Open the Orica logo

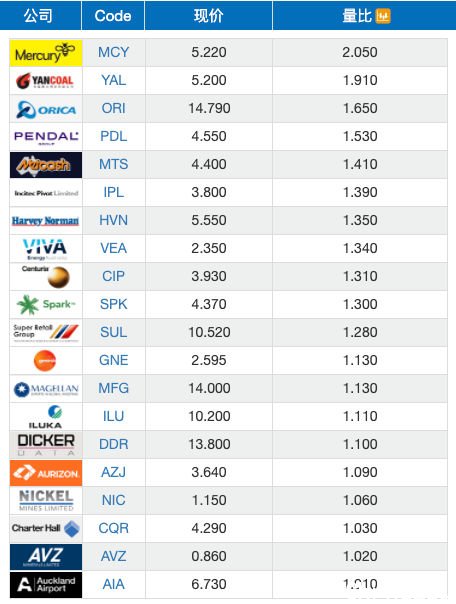click(46, 109)
